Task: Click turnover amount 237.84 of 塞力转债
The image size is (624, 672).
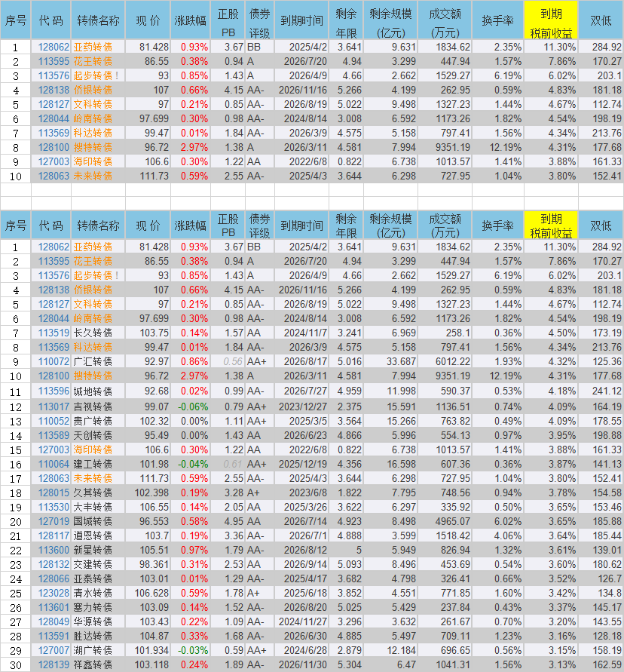Action: pos(455,608)
